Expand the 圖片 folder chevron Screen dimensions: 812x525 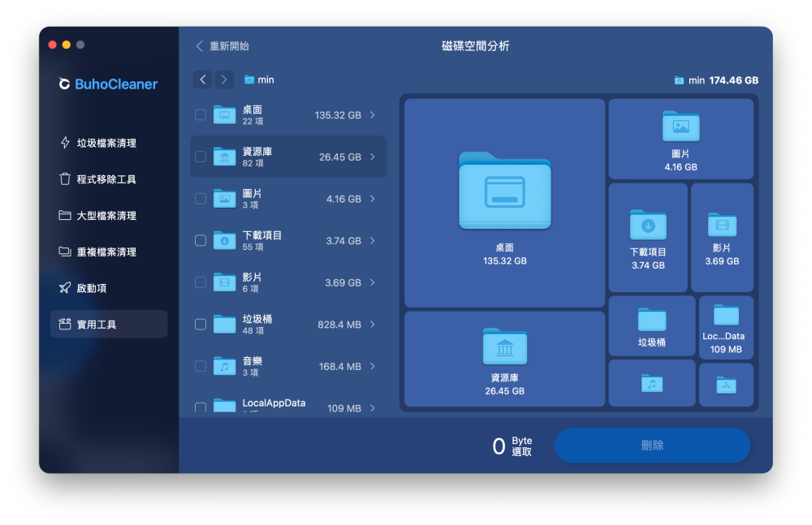click(373, 199)
